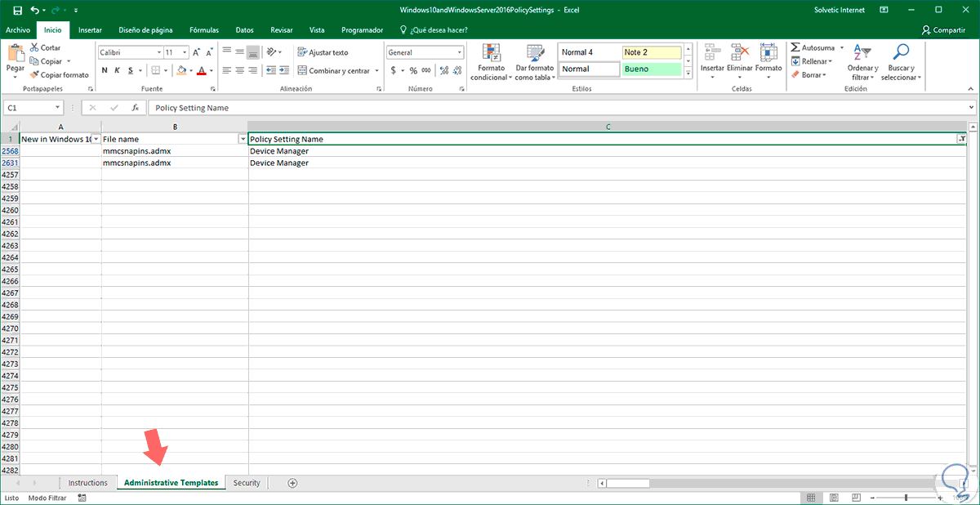980x505 pixels.
Task: Switch to the Fórmulas ribbon tab
Action: (203, 29)
